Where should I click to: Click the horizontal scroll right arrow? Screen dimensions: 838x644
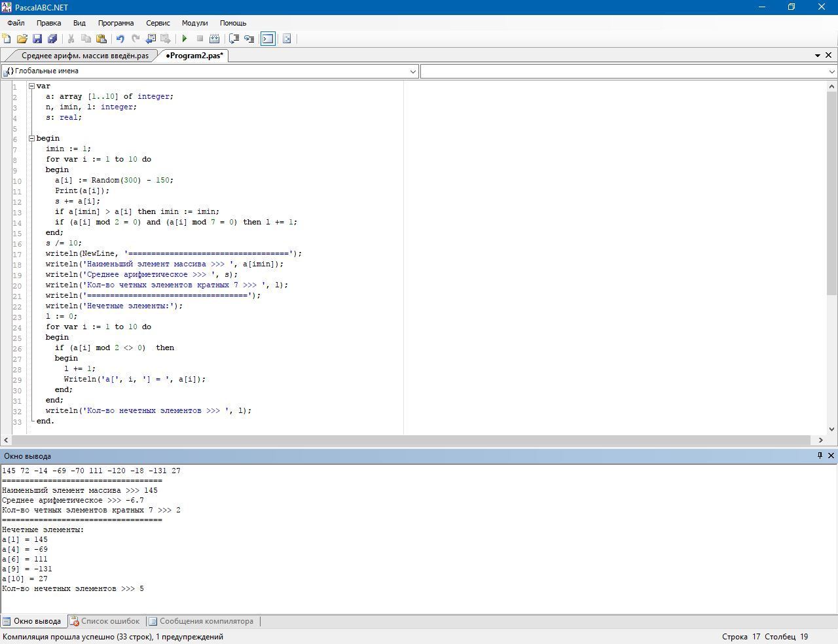pos(821,440)
